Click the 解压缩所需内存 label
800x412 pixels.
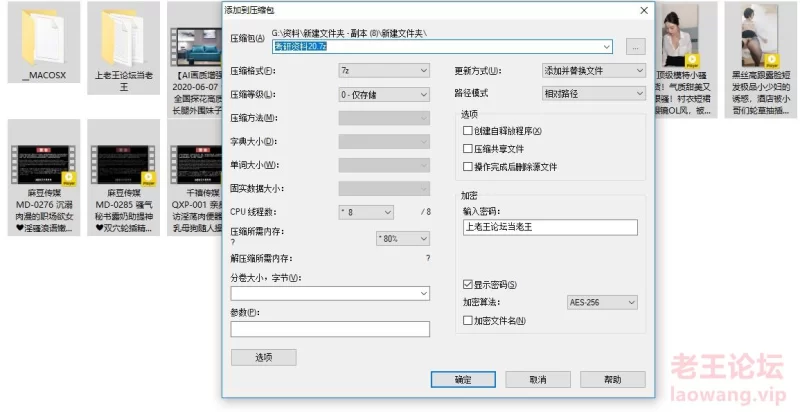(x=261, y=259)
